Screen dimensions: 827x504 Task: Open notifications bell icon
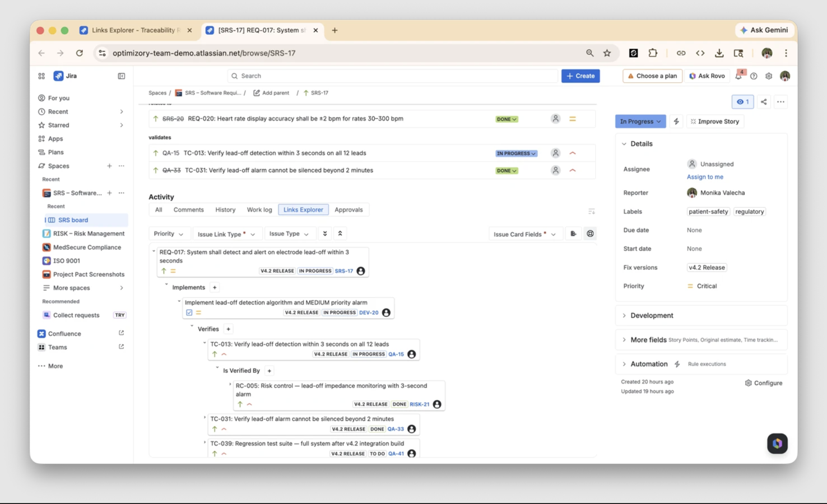tap(738, 76)
